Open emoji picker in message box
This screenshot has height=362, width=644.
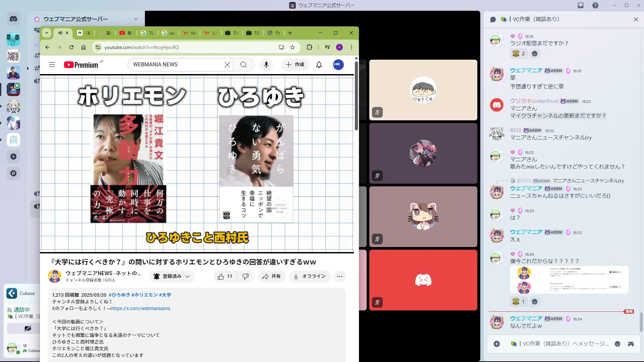(618, 344)
